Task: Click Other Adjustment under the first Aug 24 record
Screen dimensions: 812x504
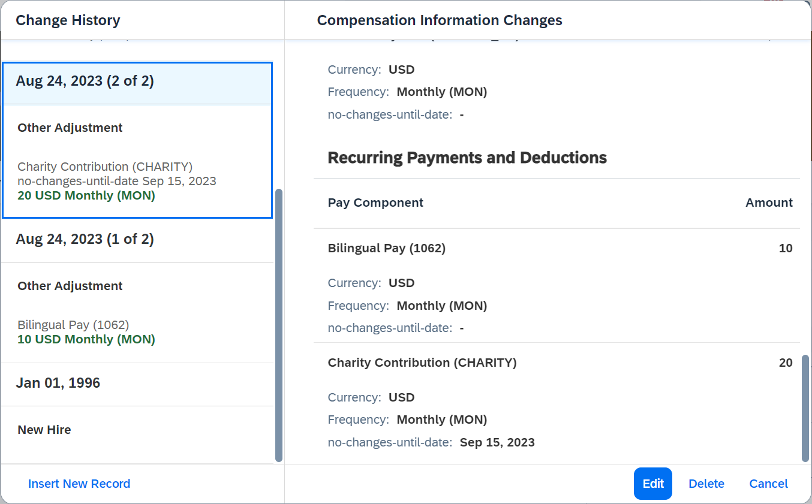Action: [70, 128]
